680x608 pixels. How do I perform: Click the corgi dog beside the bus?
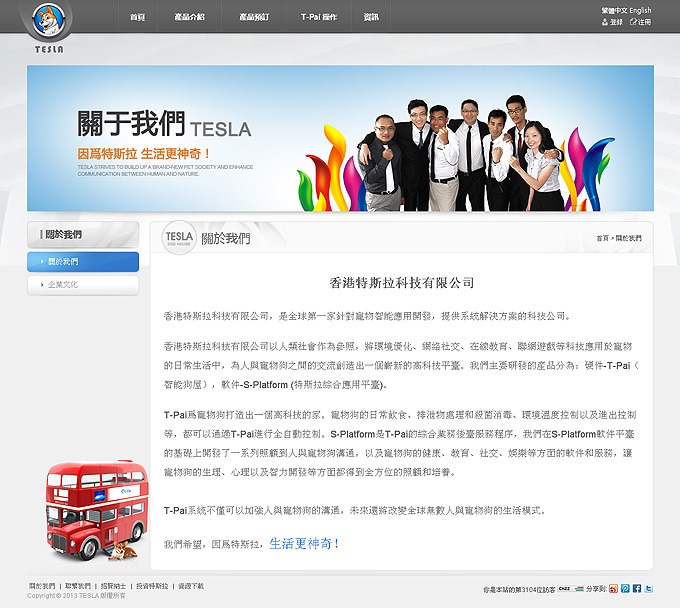123,550
